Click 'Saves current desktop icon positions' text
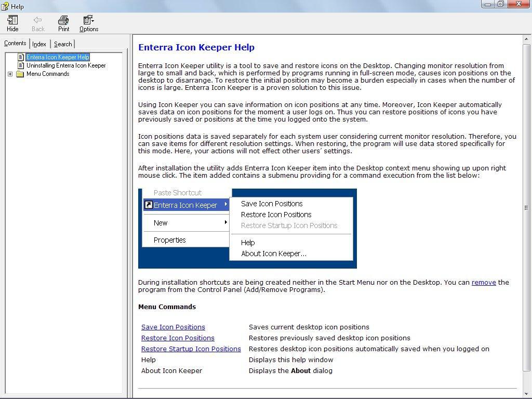532x399 pixels. tap(309, 327)
